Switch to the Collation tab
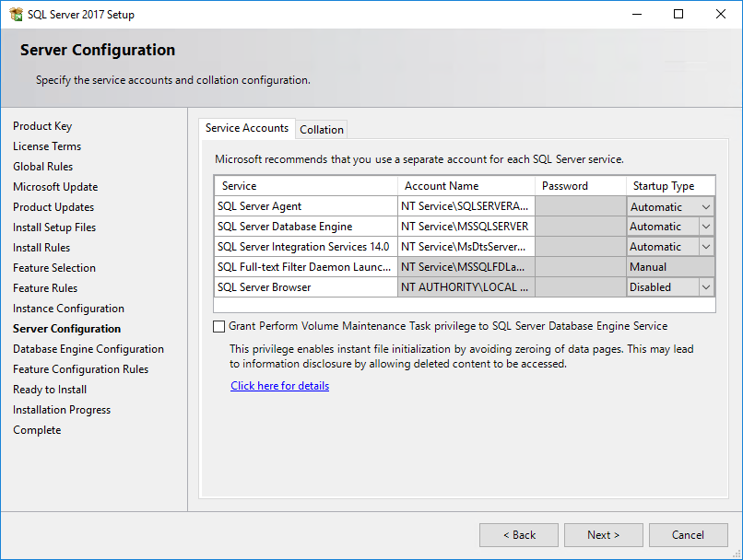Viewport: 743px width, 560px height. pos(322,130)
